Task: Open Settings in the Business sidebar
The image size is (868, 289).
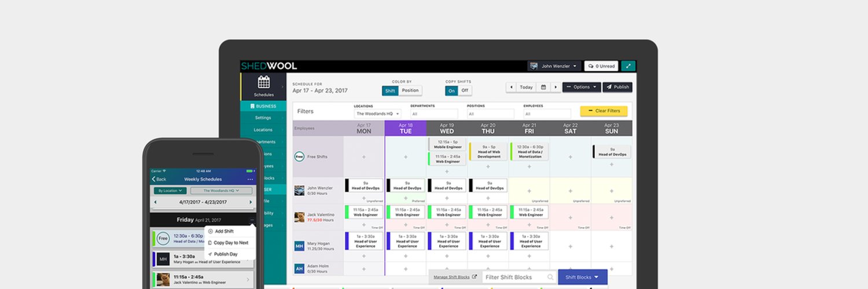Action: click(x=263, y=118)
